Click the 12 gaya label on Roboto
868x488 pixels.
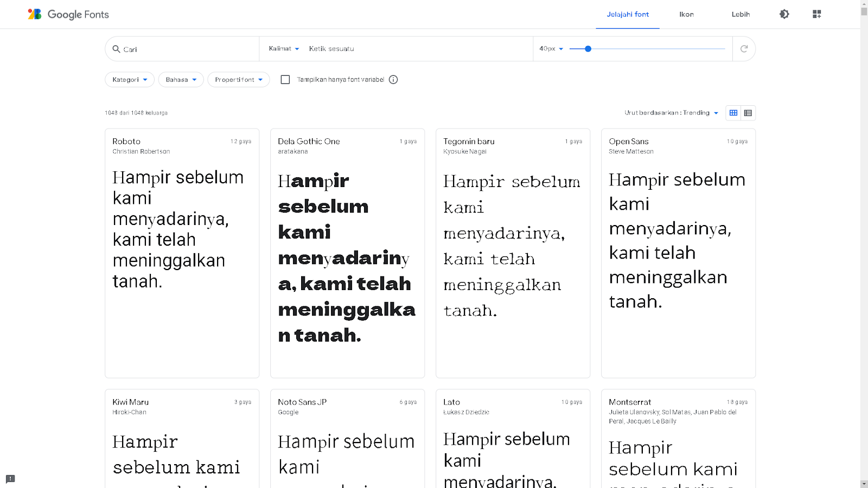click(241, 142)
